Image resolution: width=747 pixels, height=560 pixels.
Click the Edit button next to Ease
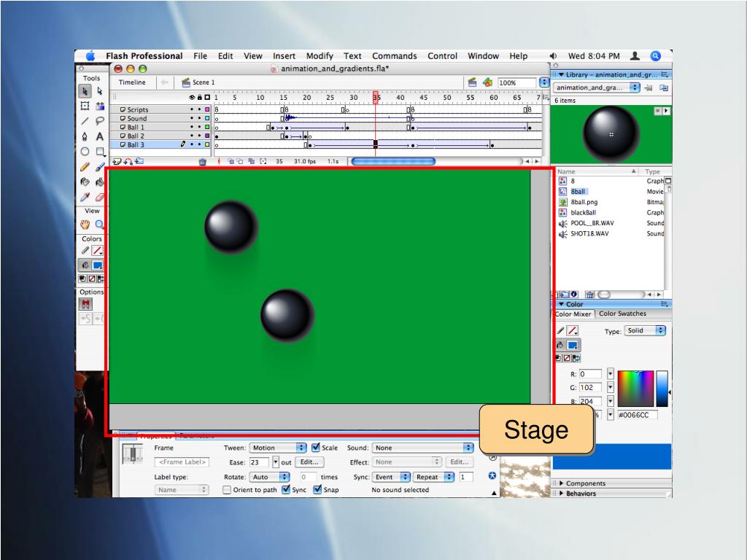click(x=310, y=462)
